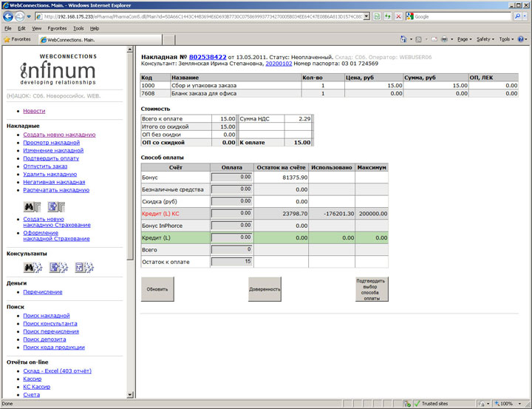Click the Trusted sites status indicator
Viewport: 532px width, 409px height.
[x=431, y=404]
